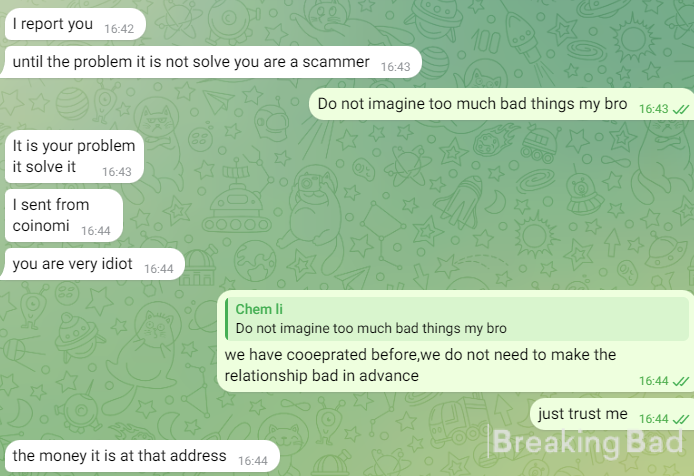Open the quoted 'Chem li' reply preview

coord(457,319)
